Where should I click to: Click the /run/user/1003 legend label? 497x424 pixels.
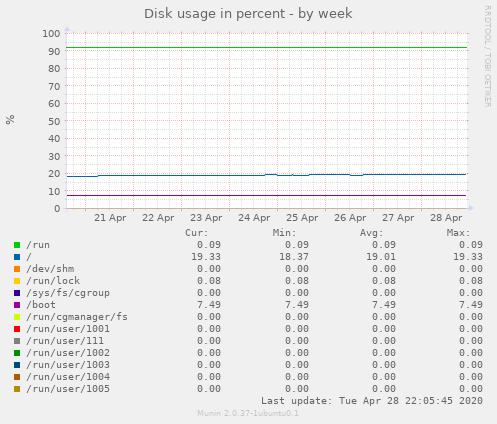[68, 365]
